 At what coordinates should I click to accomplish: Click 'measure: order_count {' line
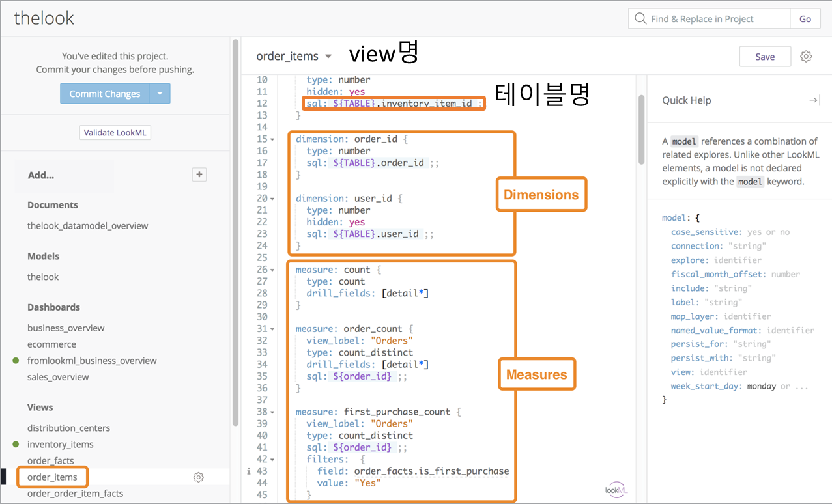tap(354, 329)
